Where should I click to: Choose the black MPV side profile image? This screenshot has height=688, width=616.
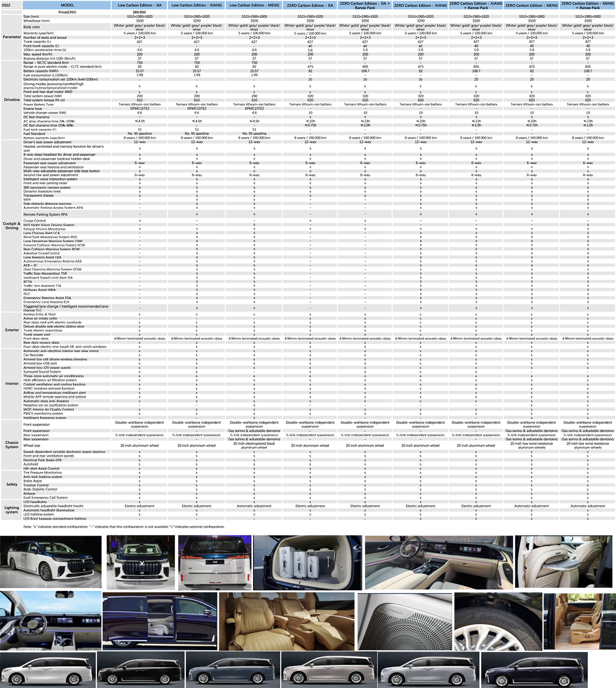point(140,670)
